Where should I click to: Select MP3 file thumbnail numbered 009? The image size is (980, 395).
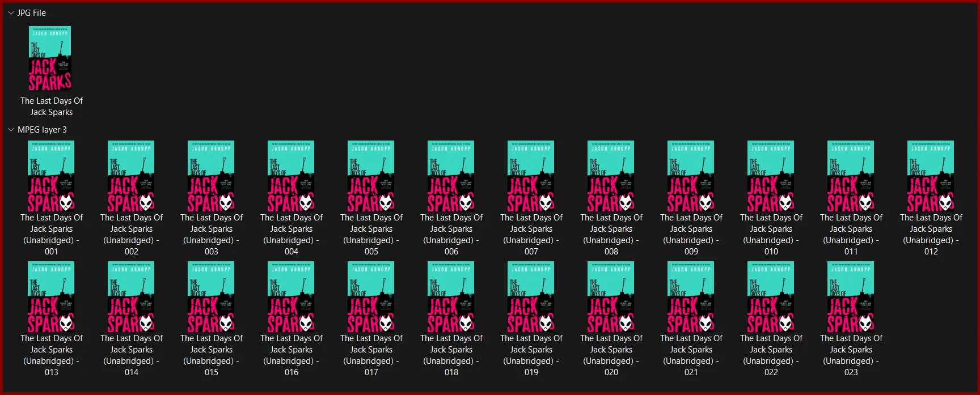691,176
